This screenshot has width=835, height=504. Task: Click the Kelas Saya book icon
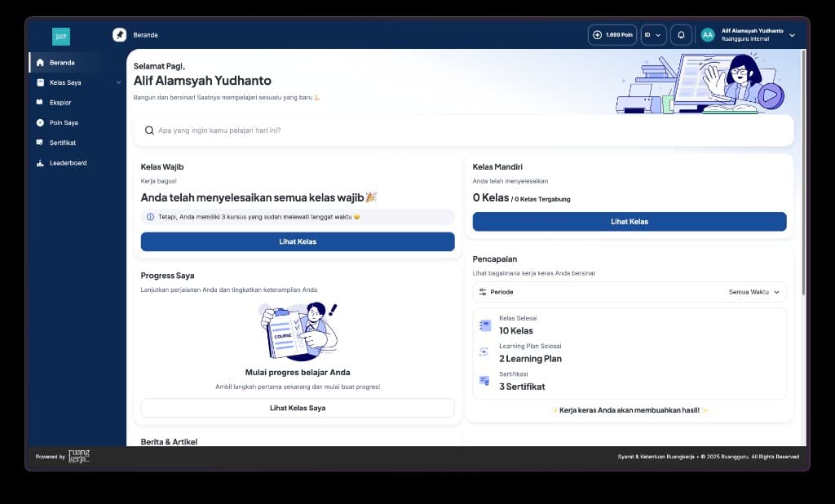point(40,82)
